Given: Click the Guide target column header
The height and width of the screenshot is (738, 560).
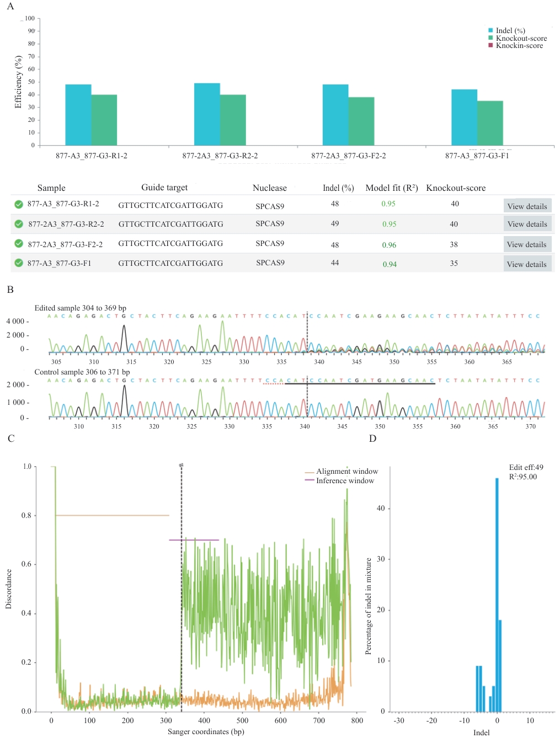Looking at the screenshot, I should (x=164, y=188).
